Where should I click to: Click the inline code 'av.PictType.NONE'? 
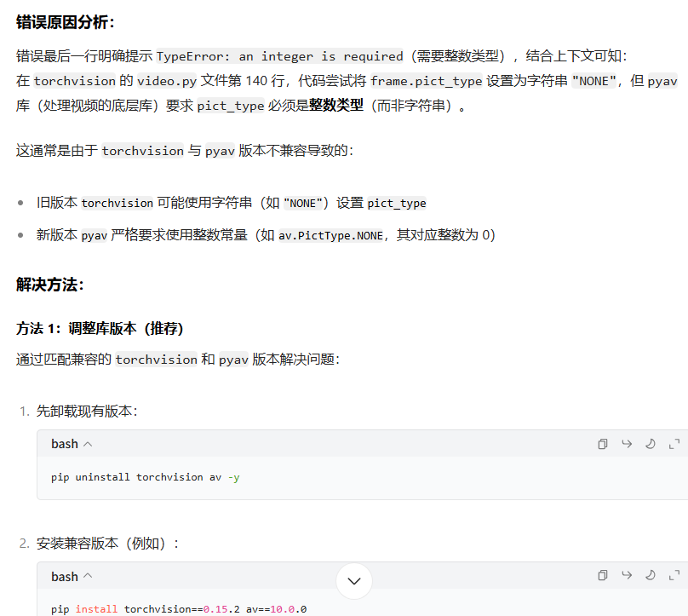(x=331, y=236)
